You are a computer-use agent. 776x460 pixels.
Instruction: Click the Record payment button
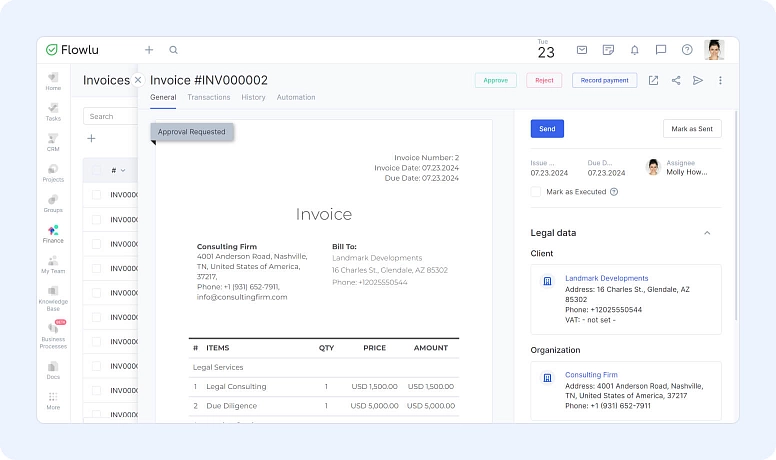tap(604, 81)
